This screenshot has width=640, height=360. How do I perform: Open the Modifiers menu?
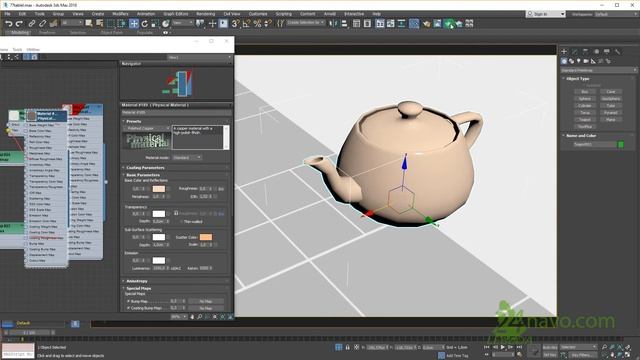(x=120, y=14)
